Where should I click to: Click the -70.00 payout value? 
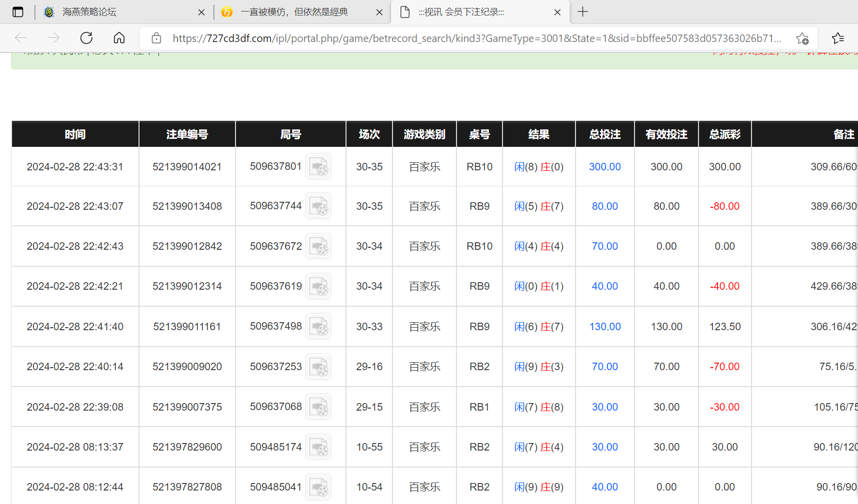coord(725,367)
